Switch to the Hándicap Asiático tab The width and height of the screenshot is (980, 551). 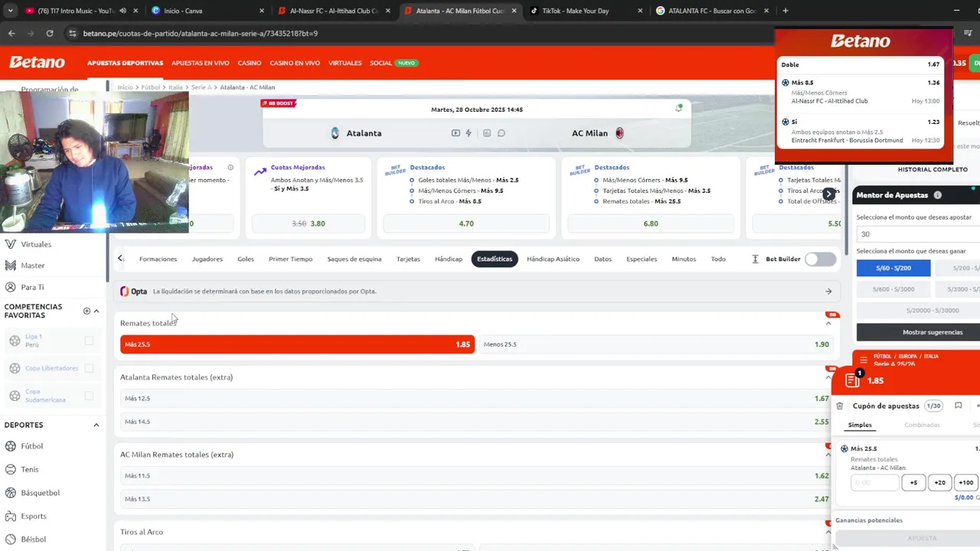[x=553, y=259]
